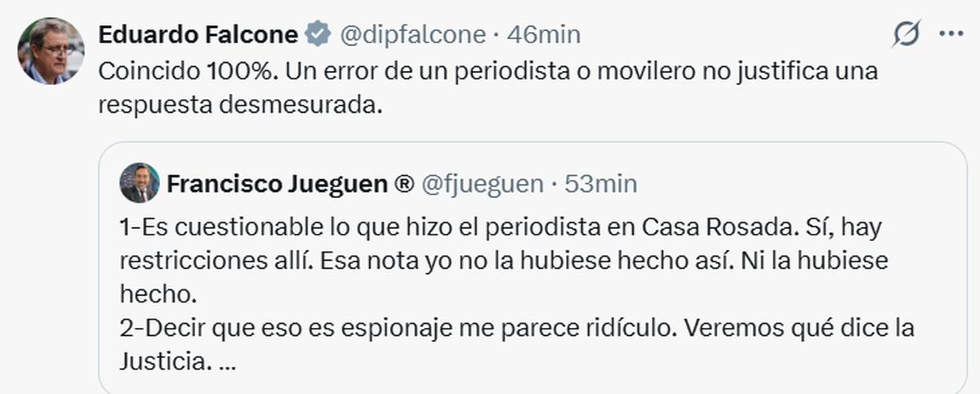This screenshot has height=394, width=980.
Task: Click the 53min quoted post timestamp
Action: click(x=601, y=185)
